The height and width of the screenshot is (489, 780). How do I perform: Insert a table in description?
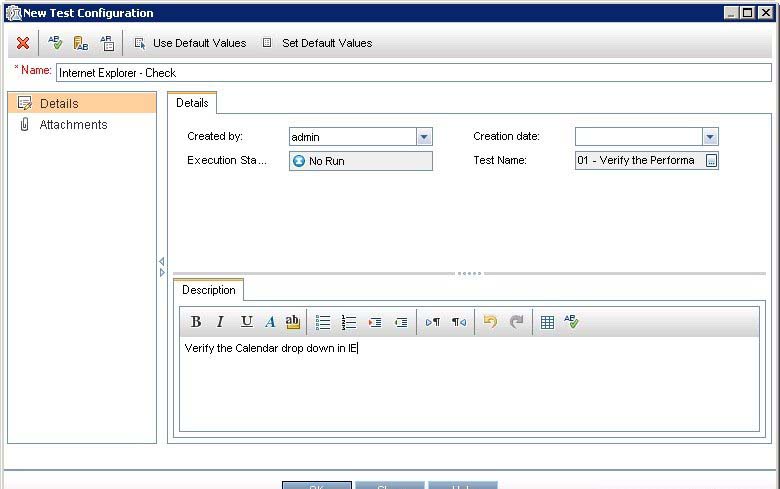(547, 322)
